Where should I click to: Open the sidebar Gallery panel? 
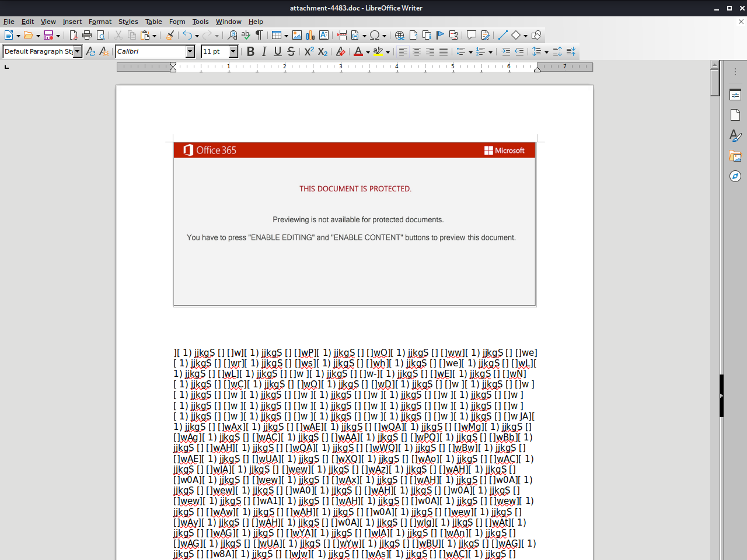(x=735, y=156)
